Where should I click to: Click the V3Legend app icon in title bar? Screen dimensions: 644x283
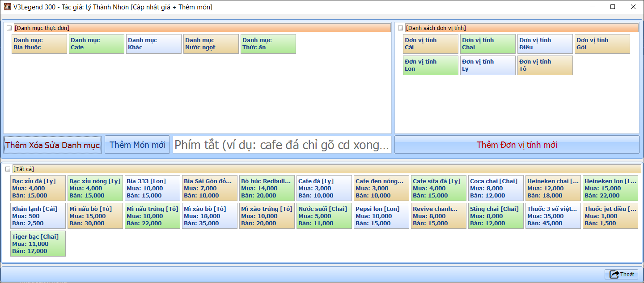[7, 7]
